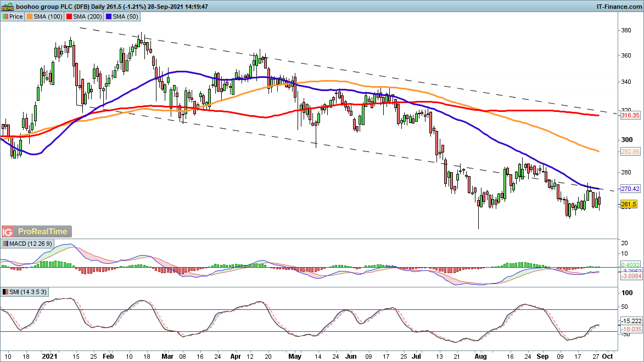This screenshot has height=362, width=644.
Task: Click the Mar date axis label
Action: click(167, 357)
